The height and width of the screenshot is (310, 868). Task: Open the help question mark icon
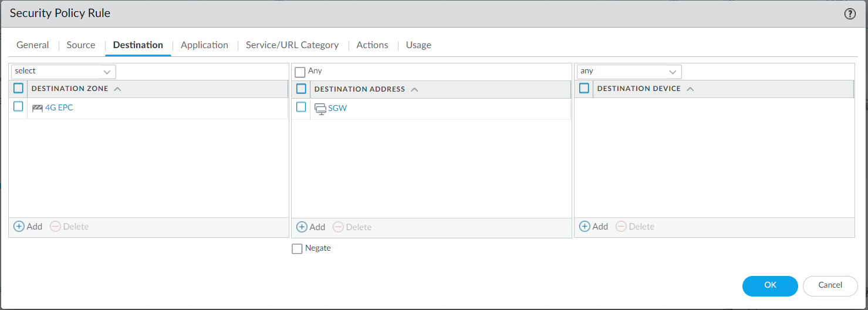pyautogui.click(x=850, y=14)
